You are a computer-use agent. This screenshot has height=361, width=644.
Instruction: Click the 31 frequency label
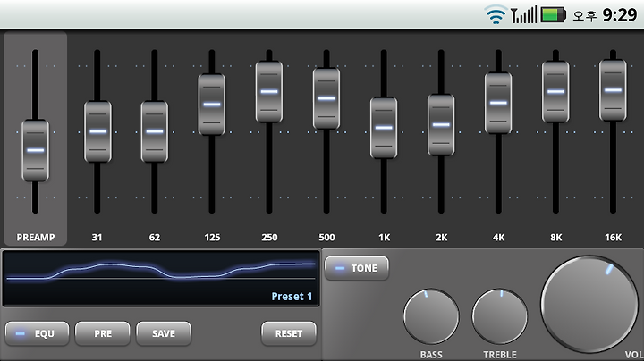coord(97,238)
